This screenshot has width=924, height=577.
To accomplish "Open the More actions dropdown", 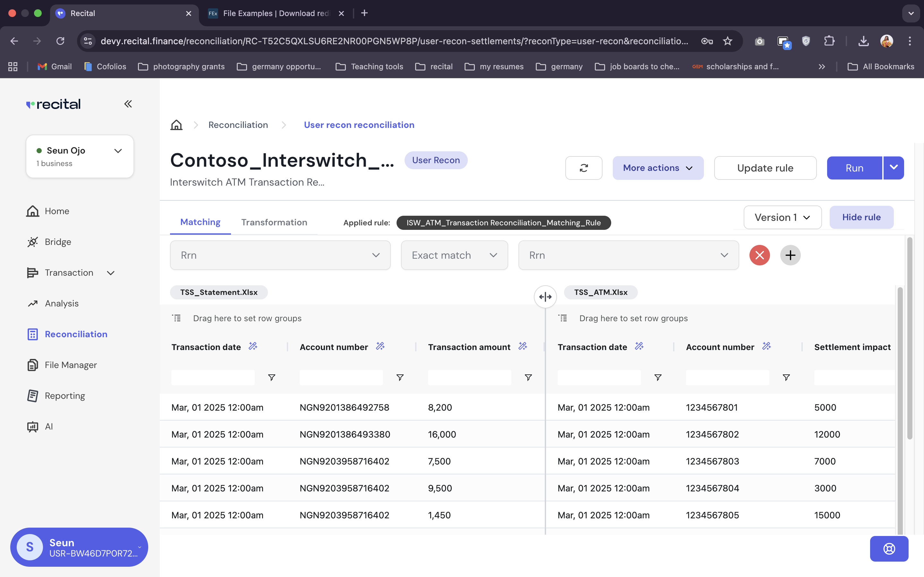I will [x=657, y=168].
